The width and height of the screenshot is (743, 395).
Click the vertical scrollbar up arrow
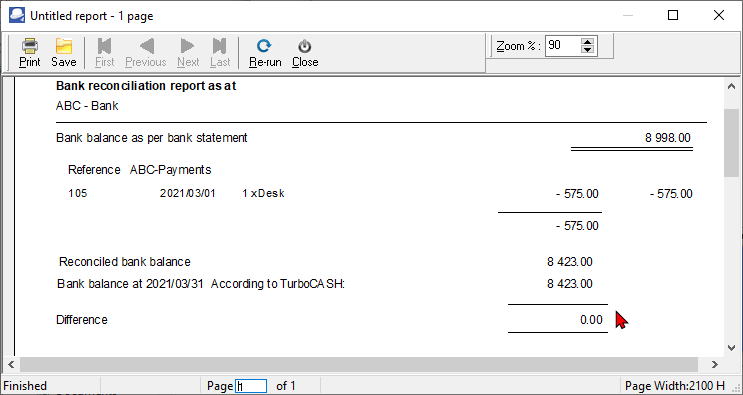click(731, 86)
